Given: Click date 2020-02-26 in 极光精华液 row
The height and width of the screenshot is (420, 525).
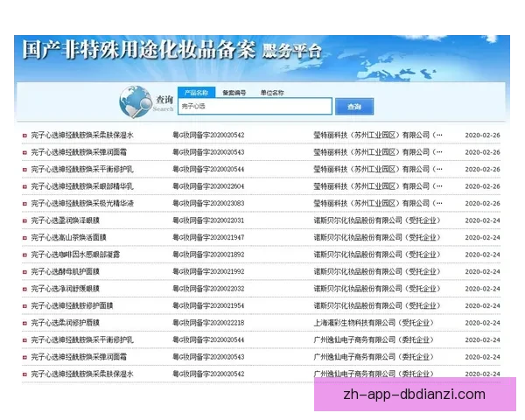Looking at the screenshot, I should (x=482, y=204).
